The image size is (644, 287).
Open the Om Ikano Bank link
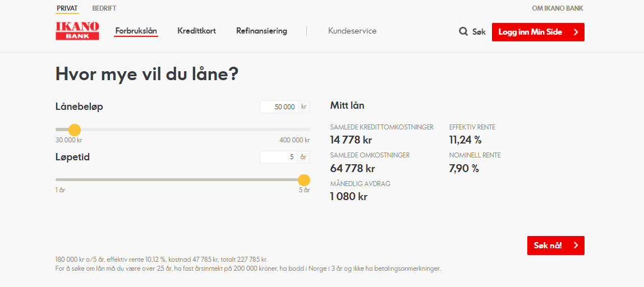tap(558, 8)
